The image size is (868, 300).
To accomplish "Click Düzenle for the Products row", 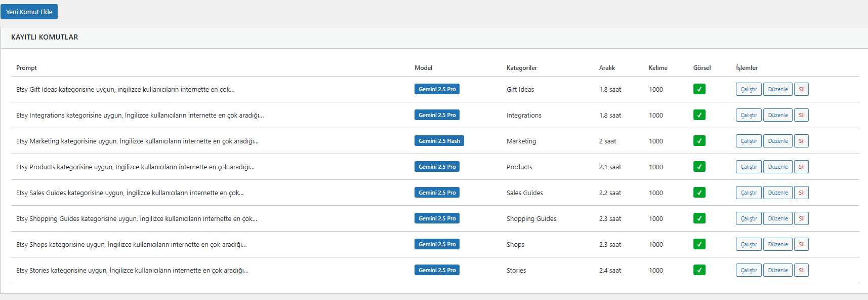I will pos(778,167).
